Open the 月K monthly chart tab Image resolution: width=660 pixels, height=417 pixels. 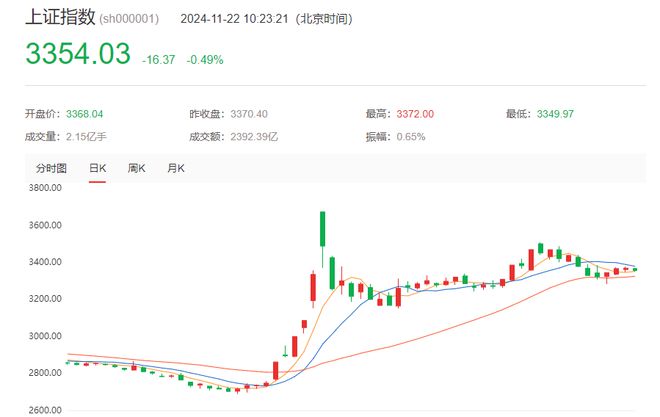[176, 168]
